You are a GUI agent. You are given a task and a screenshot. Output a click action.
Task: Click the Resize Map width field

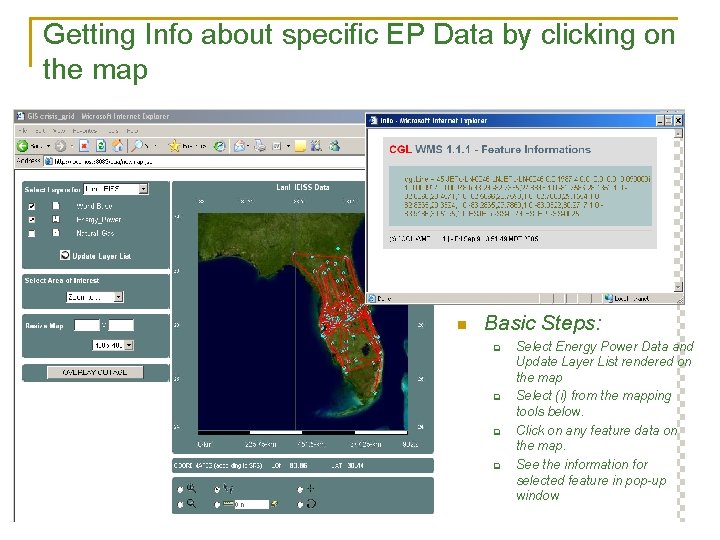pos(87,326)
